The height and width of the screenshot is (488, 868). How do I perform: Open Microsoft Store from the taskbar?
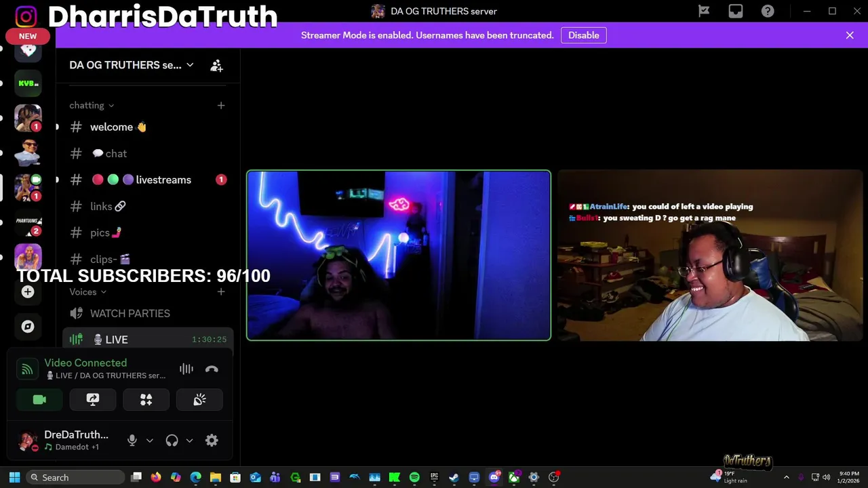point(235,477)
